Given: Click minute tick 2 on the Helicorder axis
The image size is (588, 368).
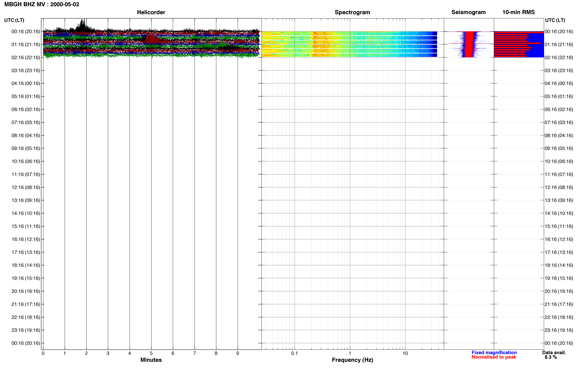Looking at the screenshot, I should click(86, 353).
